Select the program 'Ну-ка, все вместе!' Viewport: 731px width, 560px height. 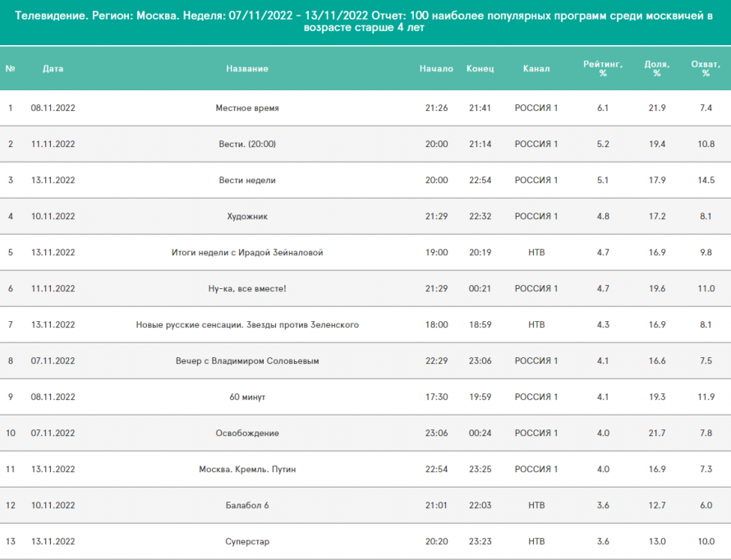point(247,288)
